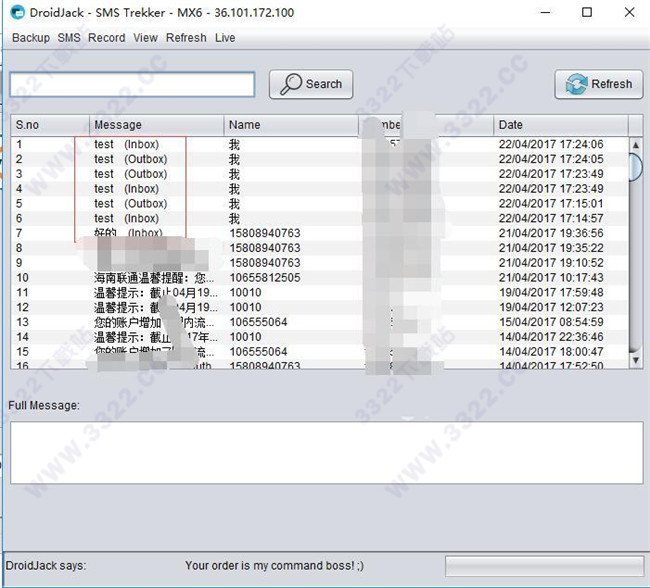Open the Record menu

pyautogui.click(x=107, y=38)
